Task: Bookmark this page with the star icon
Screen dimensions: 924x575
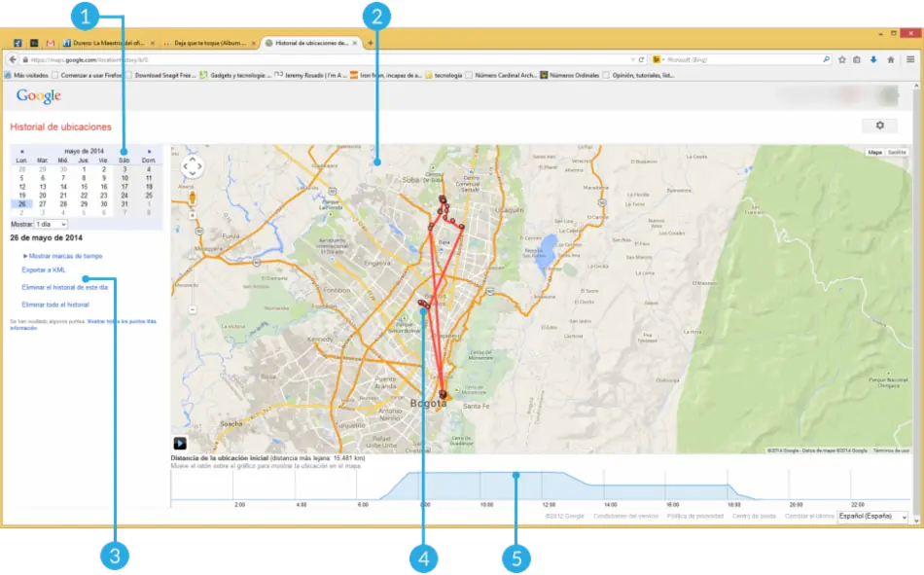Action: 842,59
